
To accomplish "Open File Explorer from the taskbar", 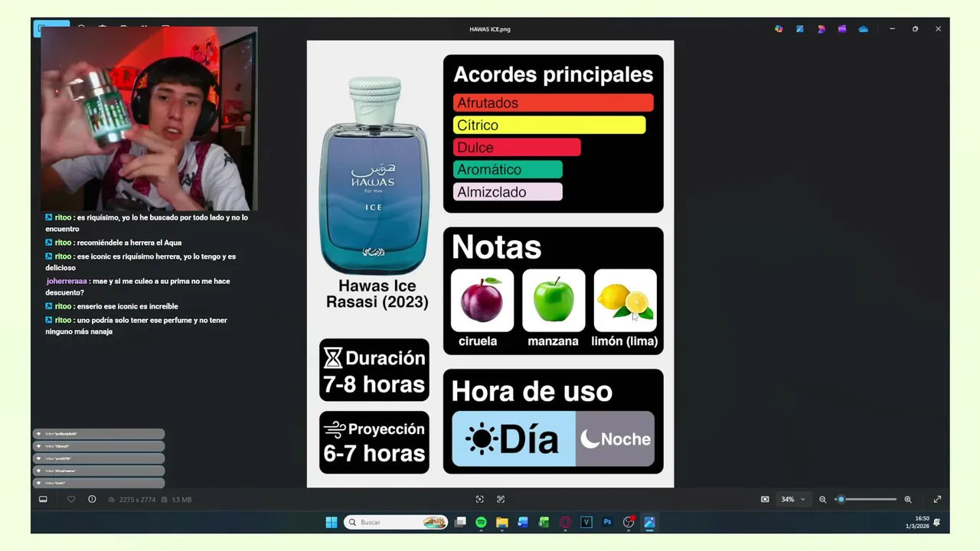I will click(x=502, y=522).
